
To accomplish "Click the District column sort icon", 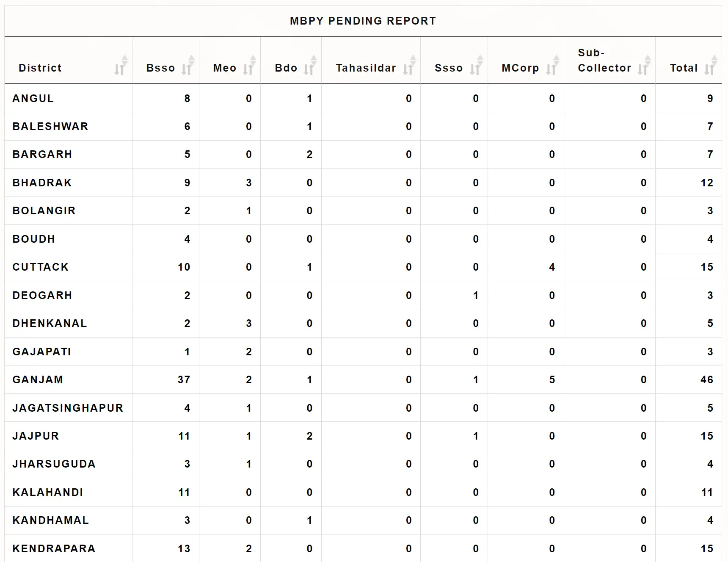I will [x=121, y=65].
